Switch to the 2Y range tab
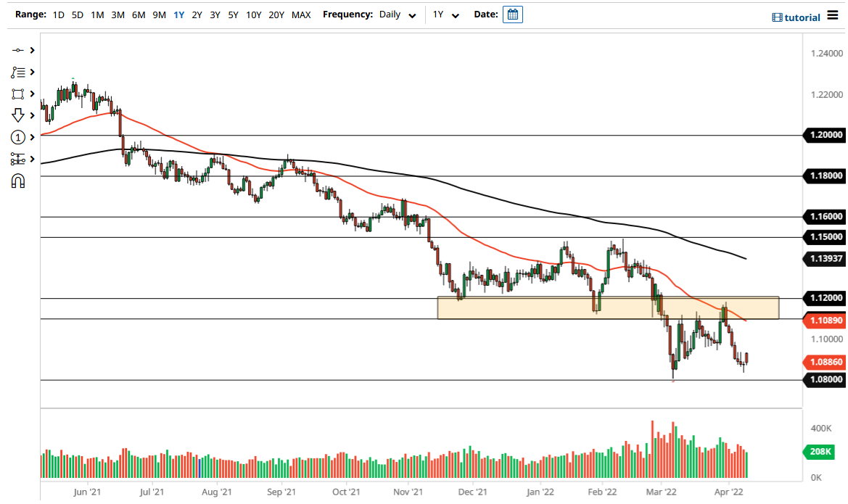Viewport: 848px width, 504px height. (197, 14)
